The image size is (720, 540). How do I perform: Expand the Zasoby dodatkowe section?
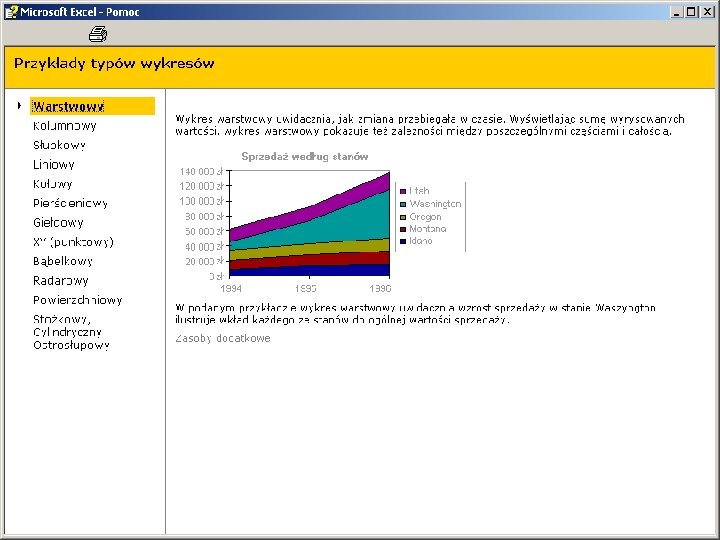(223, 338)
